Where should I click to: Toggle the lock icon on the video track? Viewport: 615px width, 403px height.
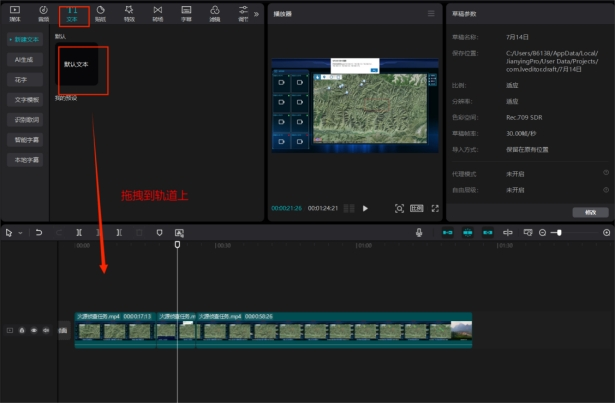(x=21, y=330)
